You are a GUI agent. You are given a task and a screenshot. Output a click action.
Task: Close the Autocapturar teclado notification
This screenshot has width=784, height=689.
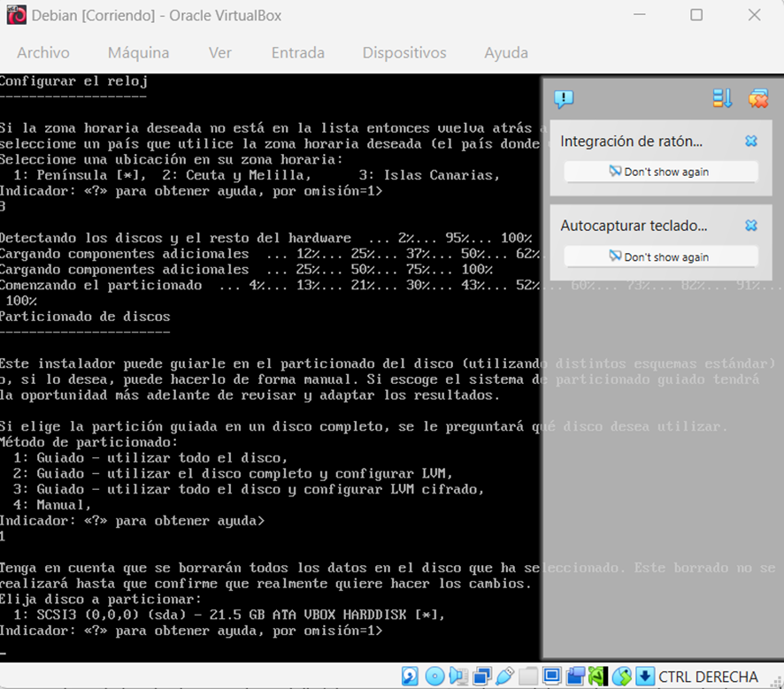(x=751, y=226)
